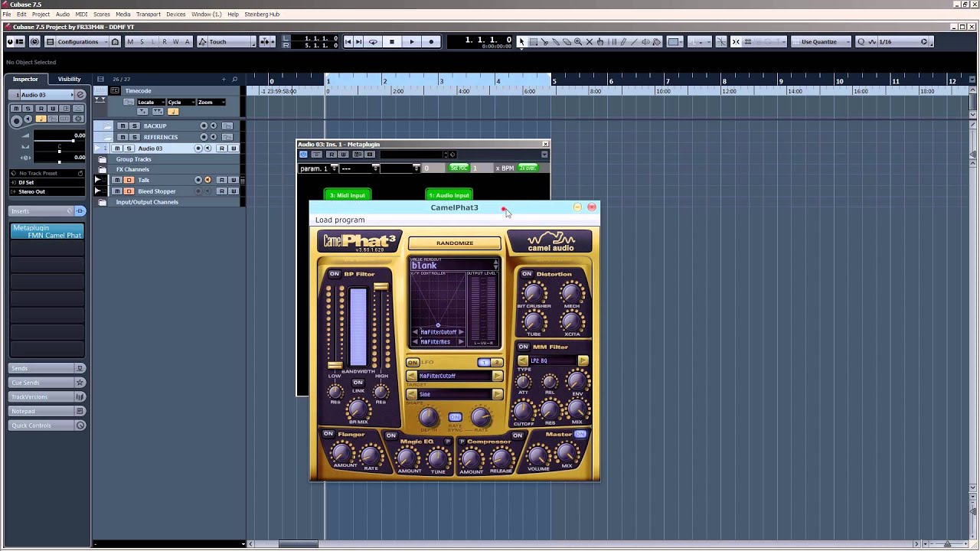Click the Metaplugin FMN Camel Phat insert slot
The image size is (980, 551).
(47, 232)
